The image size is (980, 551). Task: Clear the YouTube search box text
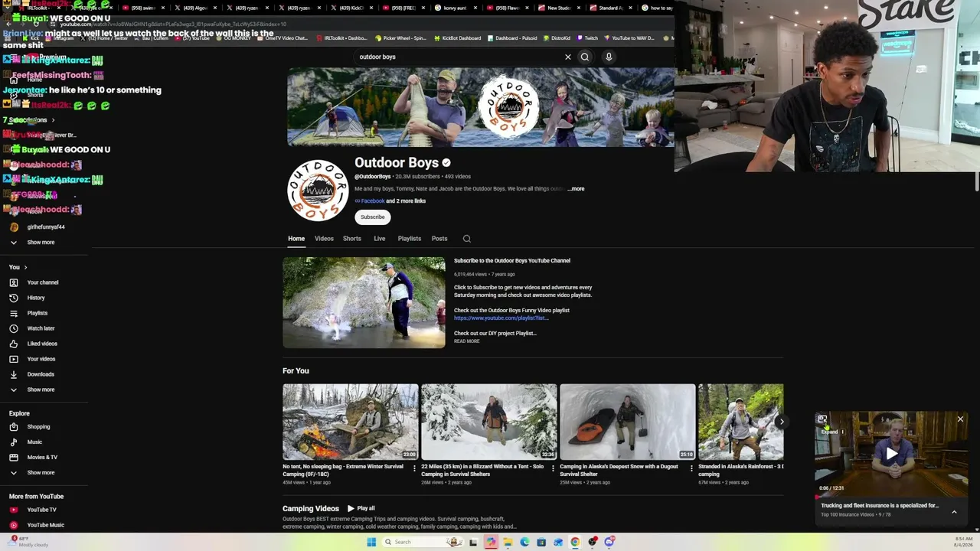(568, 57)
